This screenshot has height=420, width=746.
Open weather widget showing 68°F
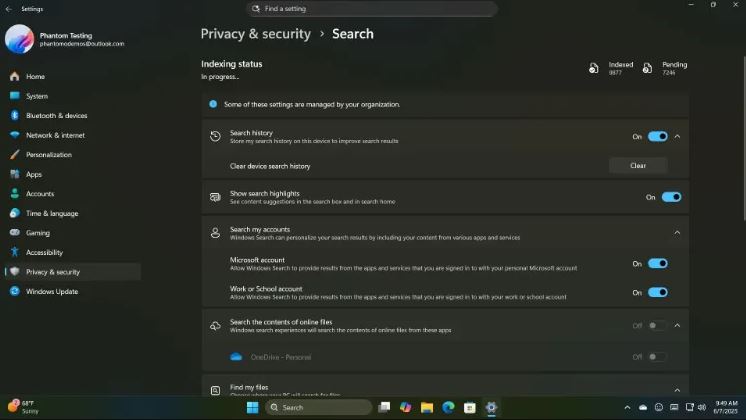click(x=23, y=407)
